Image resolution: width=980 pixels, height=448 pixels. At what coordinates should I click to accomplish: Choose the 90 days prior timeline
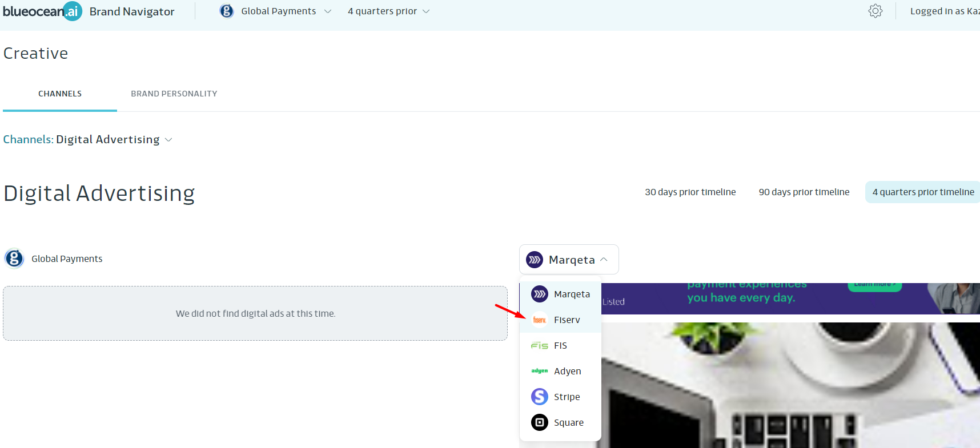point(804,192)
